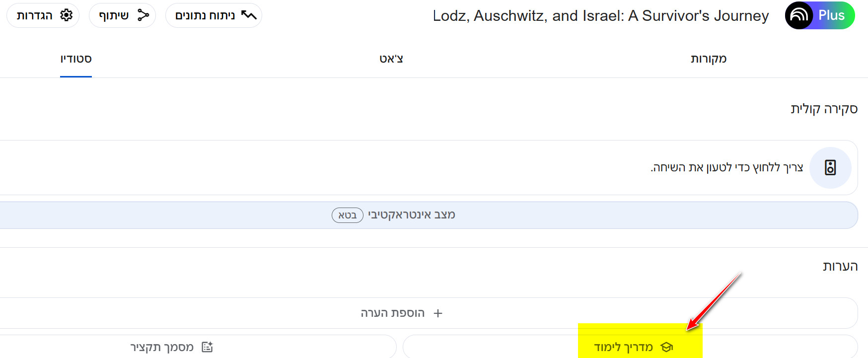868x358 pixels.
Task: Generate מדריך לימוד study guide
Action: tap(631, 347)
